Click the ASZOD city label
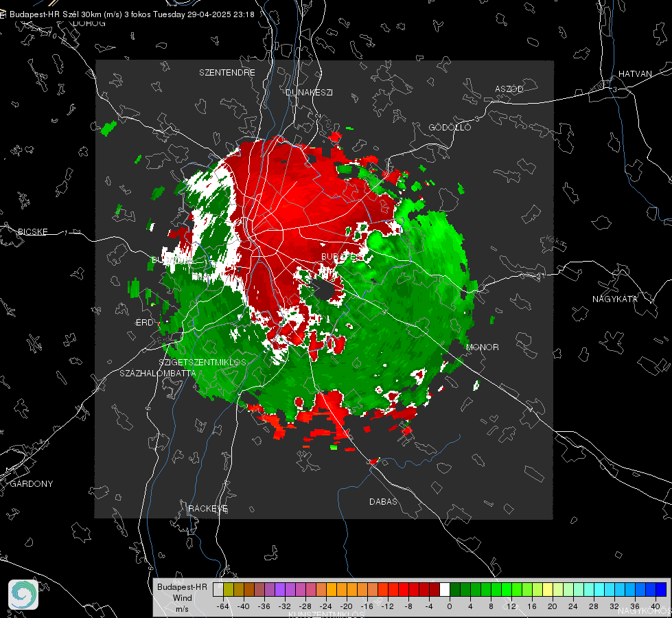672x618 pixels. coord(509,89)
